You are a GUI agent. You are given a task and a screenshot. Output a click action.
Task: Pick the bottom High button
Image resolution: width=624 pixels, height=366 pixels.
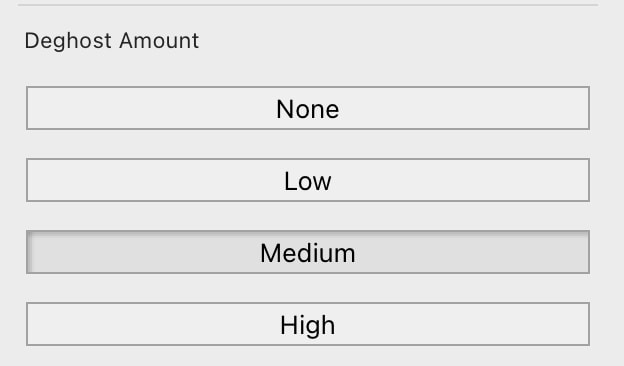pos(308,324)
